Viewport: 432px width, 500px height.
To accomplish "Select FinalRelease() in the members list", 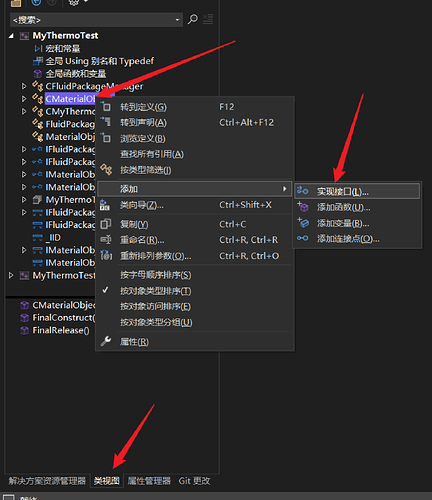I will click(x=61, y=330).
